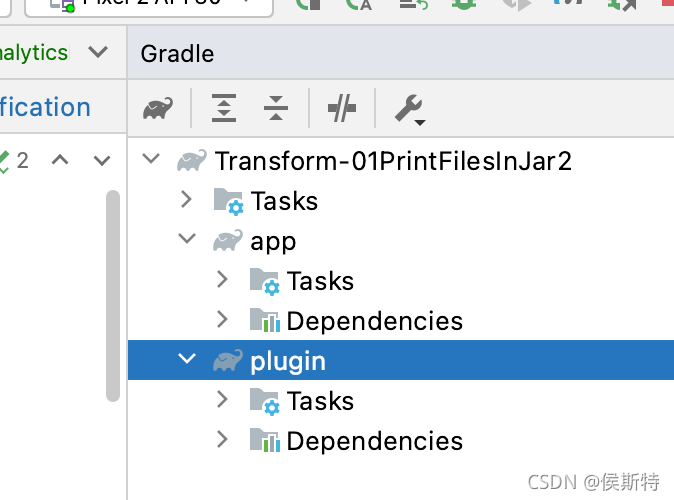Click root project elephant icon
The image size is (674, 500).
tap(192, 160)
